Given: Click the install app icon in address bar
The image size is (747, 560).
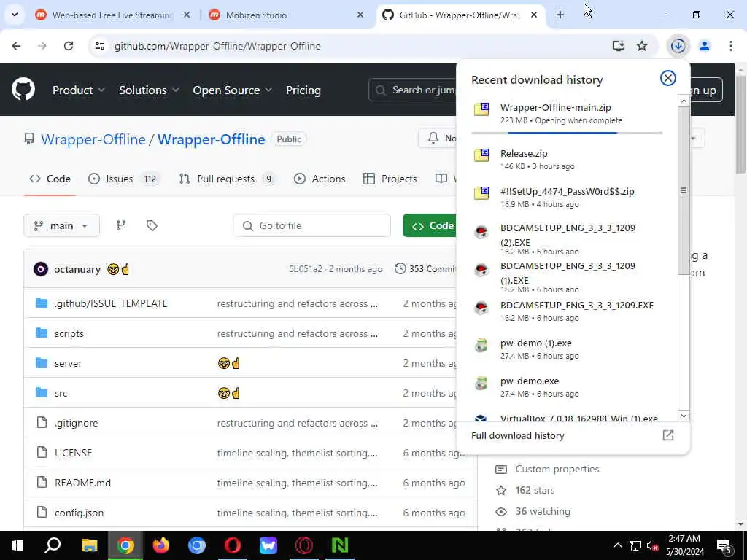Looking at the screenshot, I should pyautogui.click(x=619, y=46).
